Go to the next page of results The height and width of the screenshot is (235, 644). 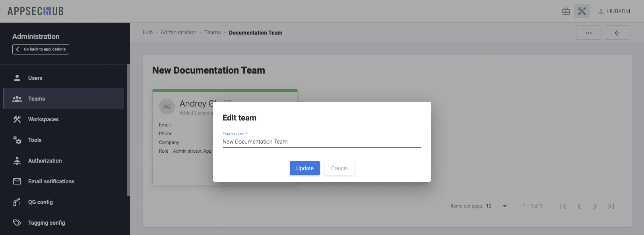pyautogui.click(x=595, y=206)
